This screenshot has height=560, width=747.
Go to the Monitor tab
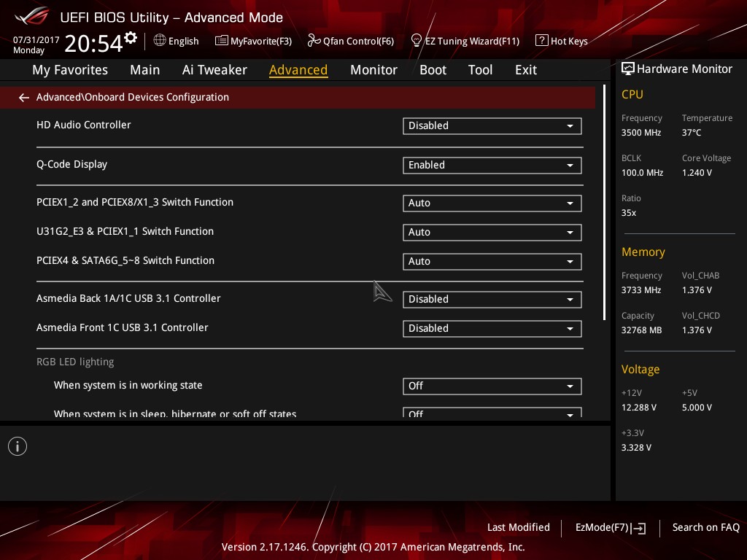click(x=373, y=70)
